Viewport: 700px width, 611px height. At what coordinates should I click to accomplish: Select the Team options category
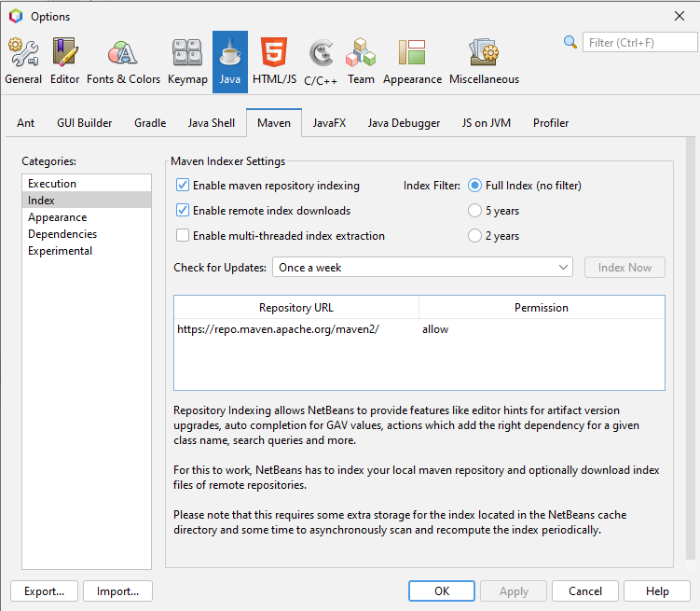point(361,62)
